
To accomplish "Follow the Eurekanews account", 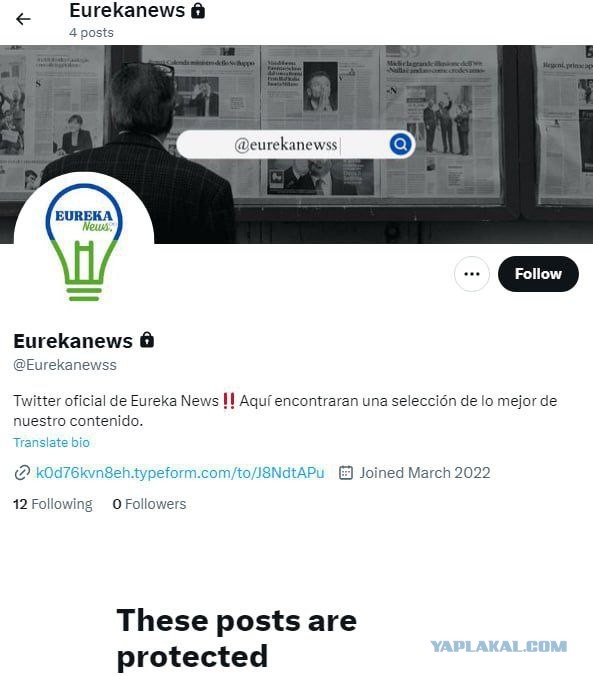I will (x=538, y=274).
